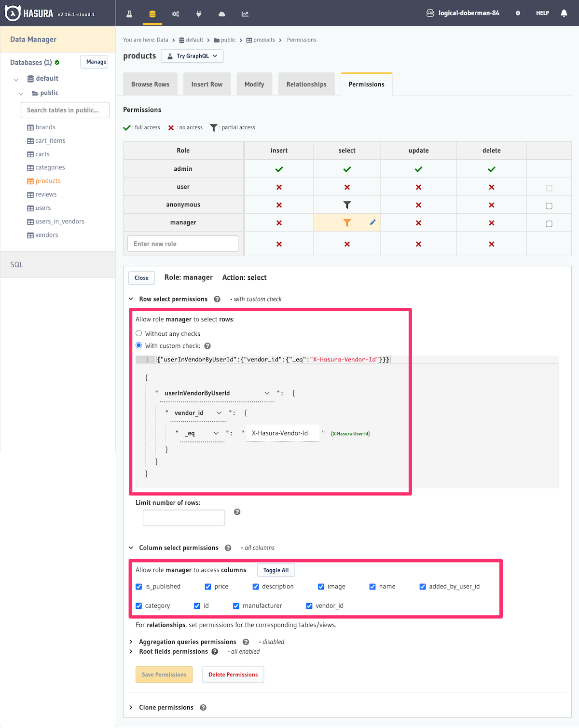This screenshot has height=728, width=579.
Task: Click the Enter new role input field
Action: (182, 244)
